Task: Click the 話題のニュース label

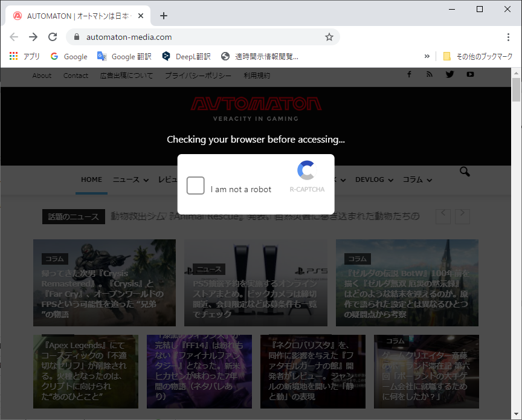Action: pos(74,217)
